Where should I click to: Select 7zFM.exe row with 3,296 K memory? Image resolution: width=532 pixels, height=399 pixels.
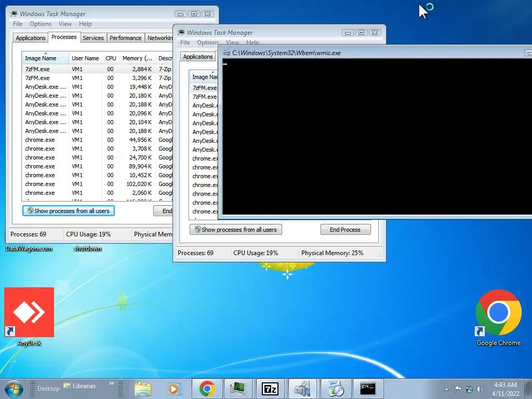click(97, 78)
